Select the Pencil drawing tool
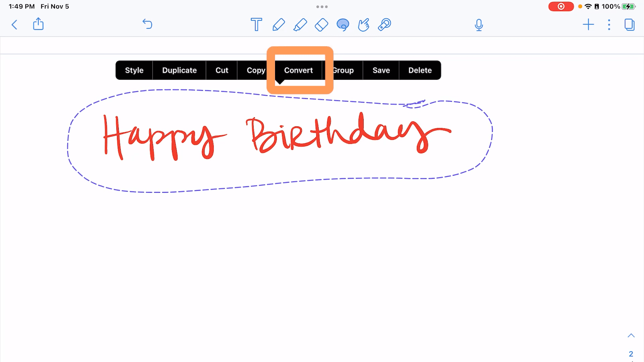The image size is (644, 362). point(278,25)
